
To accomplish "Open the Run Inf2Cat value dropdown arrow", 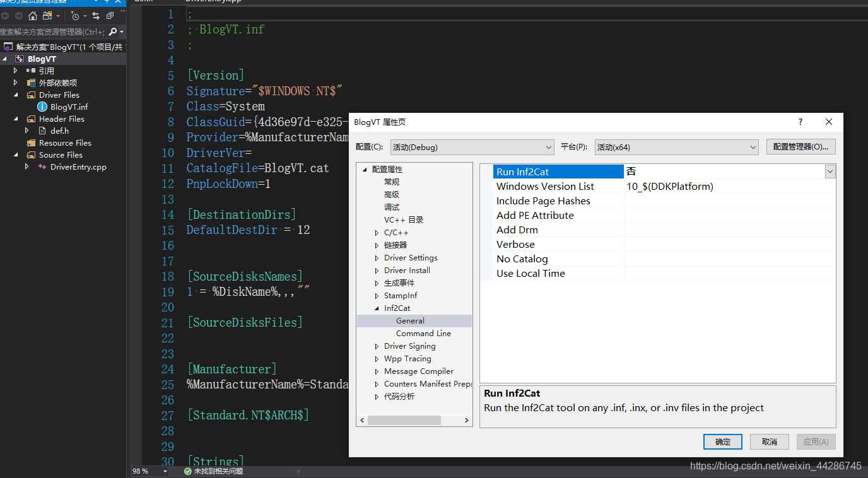I will (x=830, y=172).
